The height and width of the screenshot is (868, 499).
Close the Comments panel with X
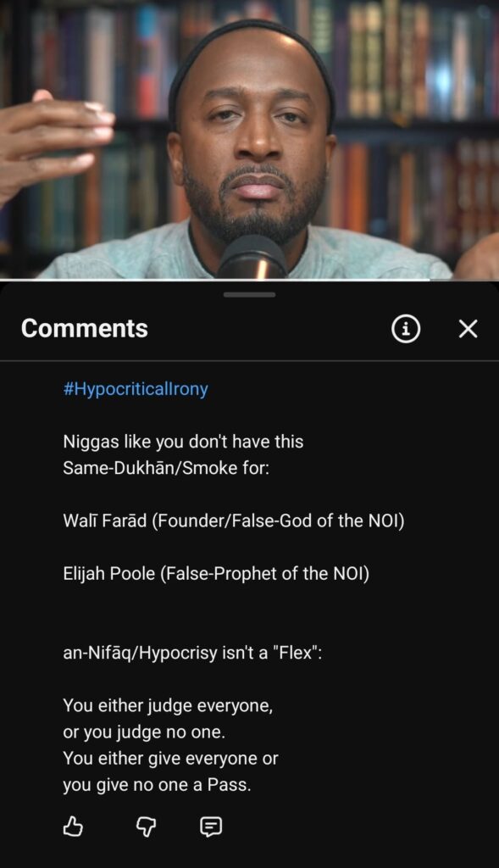pos(468,329)
